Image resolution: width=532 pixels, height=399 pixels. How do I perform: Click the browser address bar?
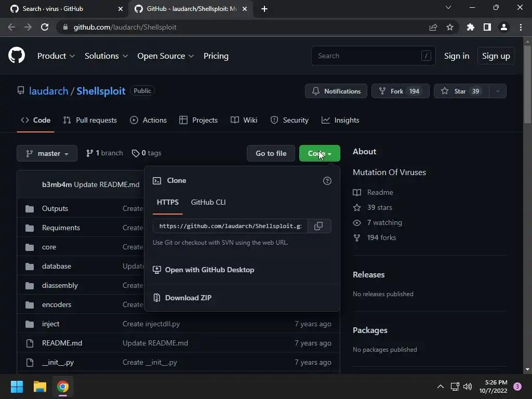pos(244,27)
